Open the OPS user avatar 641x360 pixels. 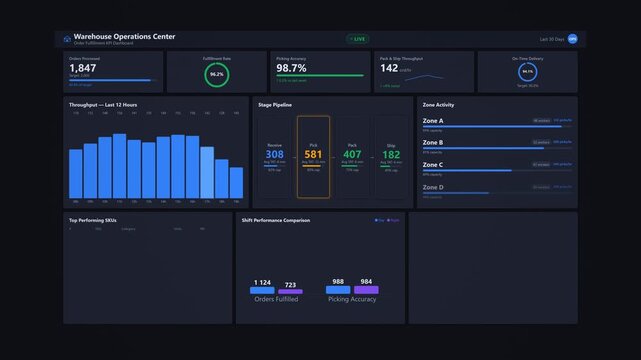(x=572, y=39)
